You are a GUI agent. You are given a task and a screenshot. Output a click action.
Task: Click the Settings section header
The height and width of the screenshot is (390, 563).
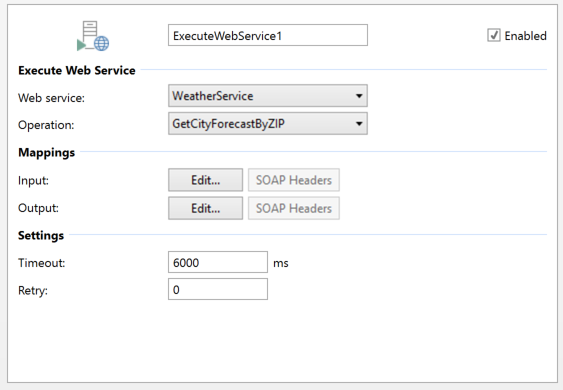(41, 235)
